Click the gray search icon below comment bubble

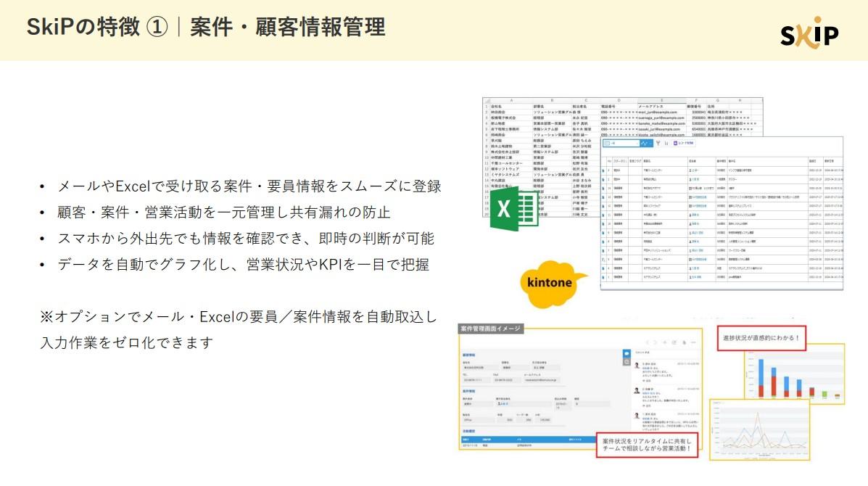click(627, 361)
